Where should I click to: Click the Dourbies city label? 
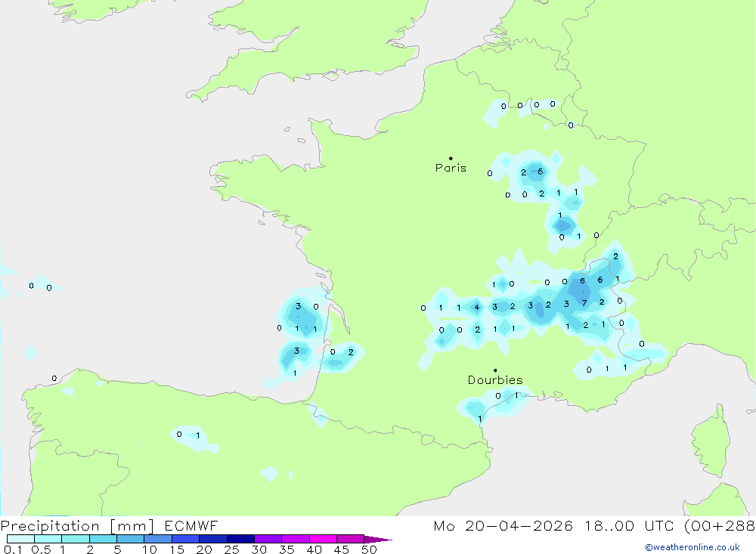coord(495,380)
